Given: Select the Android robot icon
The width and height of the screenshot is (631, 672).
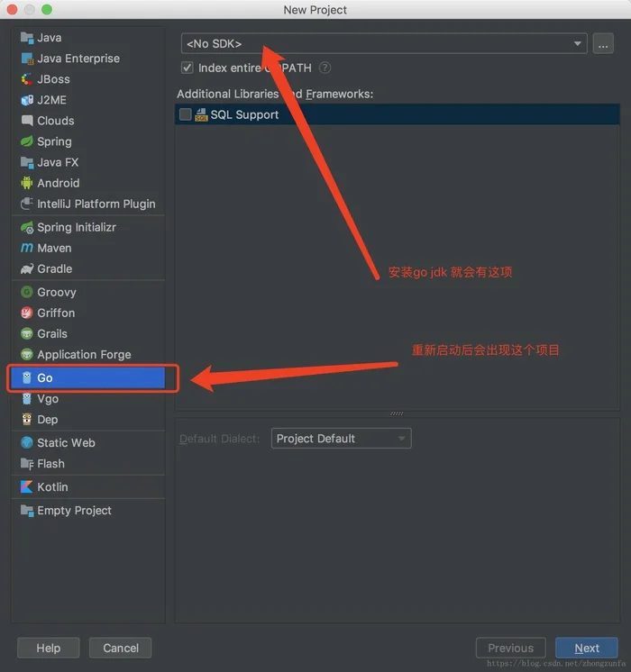Looking at the screenshot, I should [27, 183].
